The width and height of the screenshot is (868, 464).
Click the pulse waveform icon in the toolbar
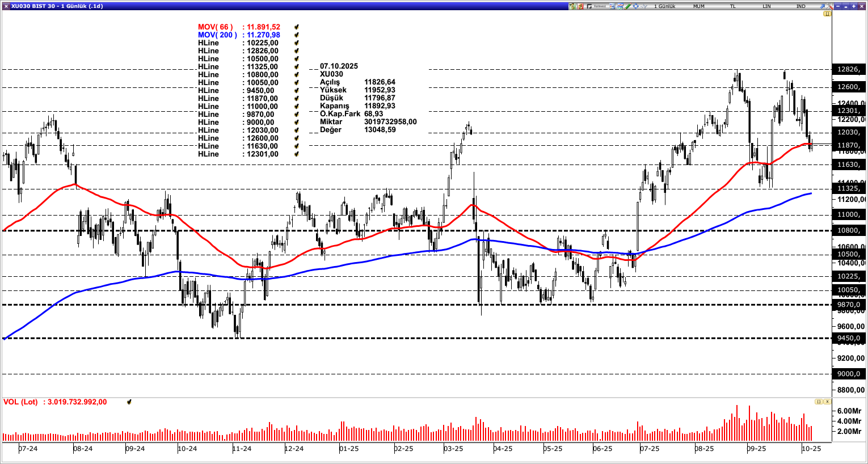point(644,6)
